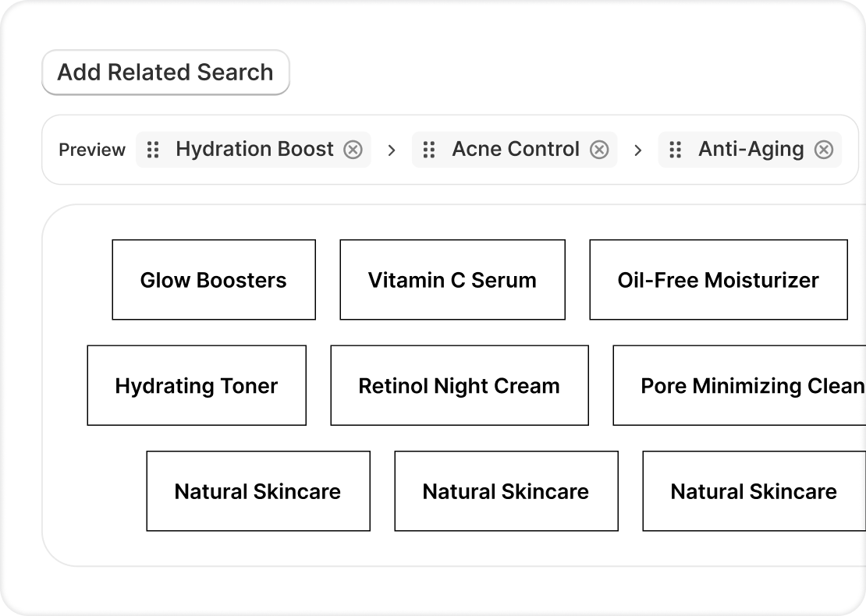This screenshot has height=616, width=866.
Task: Click the chevron after Hydration Boost
Action: [x=392, y=150]
